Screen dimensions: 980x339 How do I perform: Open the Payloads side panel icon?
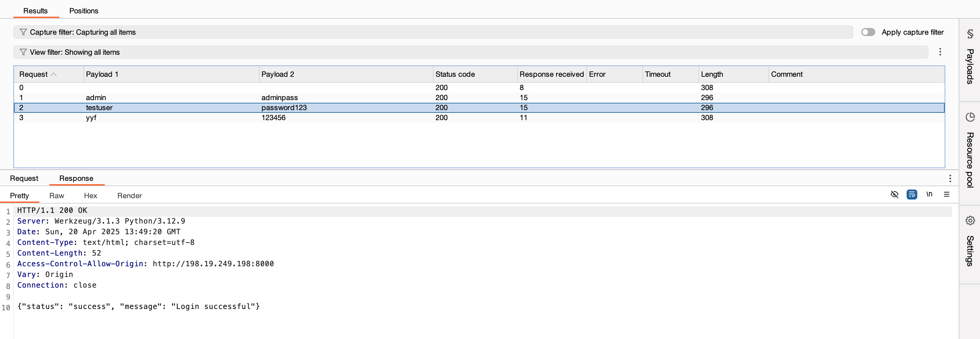(x=970, y=33)
